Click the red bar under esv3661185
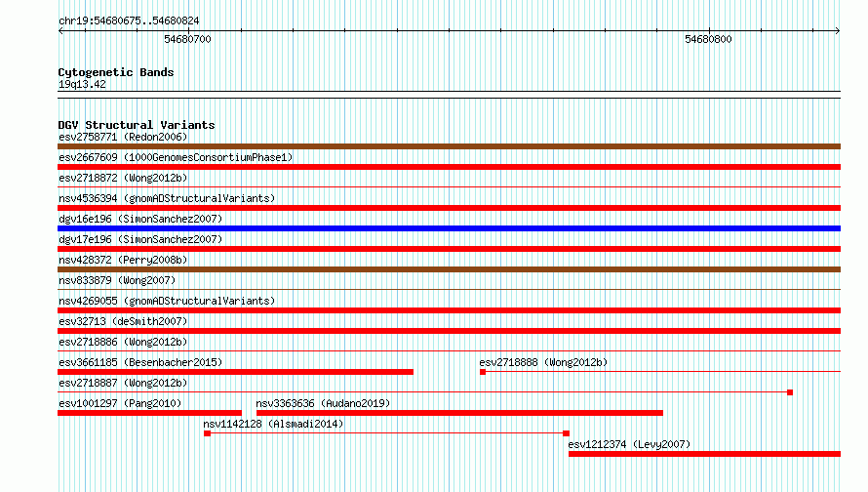 [235, 372]
